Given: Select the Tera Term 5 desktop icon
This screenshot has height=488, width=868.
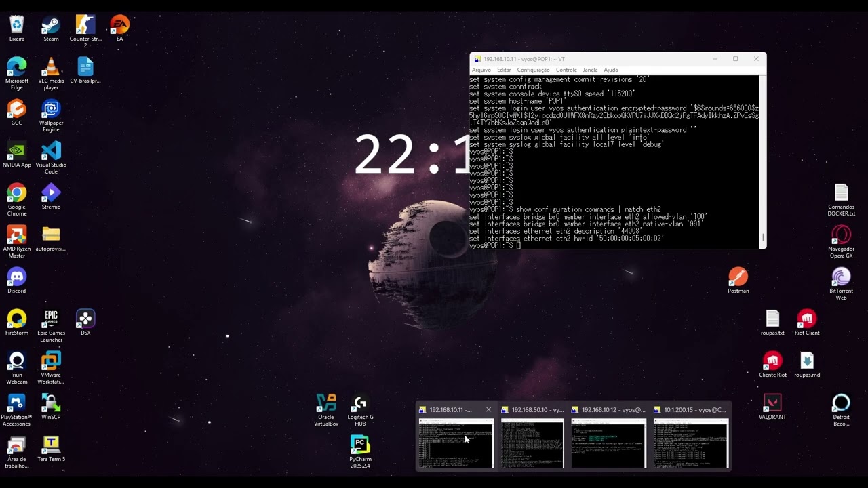Looking at the screenshot, I should point(51,449).
